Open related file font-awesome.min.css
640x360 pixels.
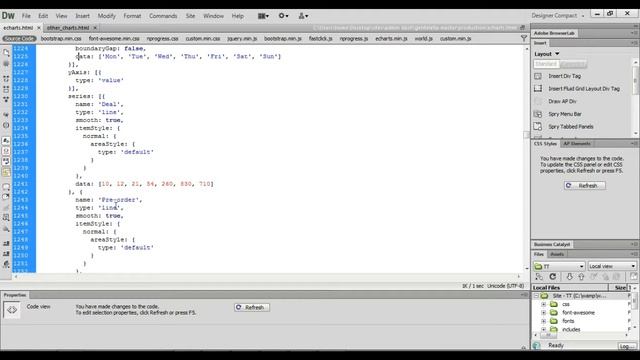pyautogui.click(x=114, y=38)
